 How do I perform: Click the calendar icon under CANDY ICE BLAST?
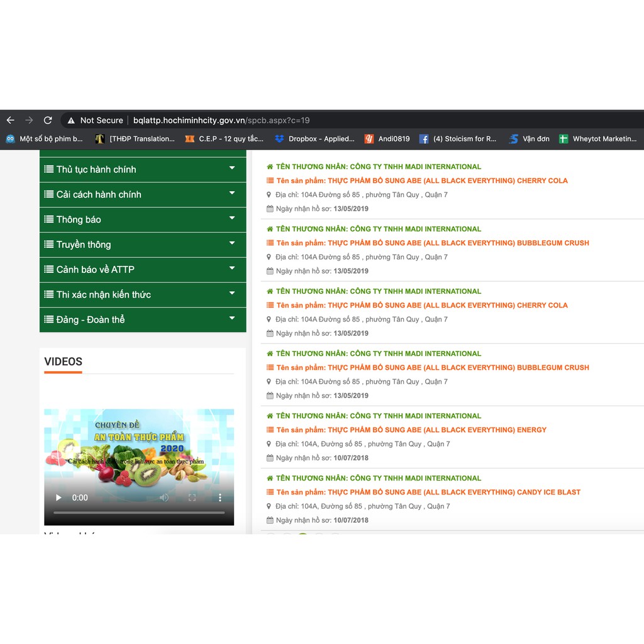[x=270, y=520]
